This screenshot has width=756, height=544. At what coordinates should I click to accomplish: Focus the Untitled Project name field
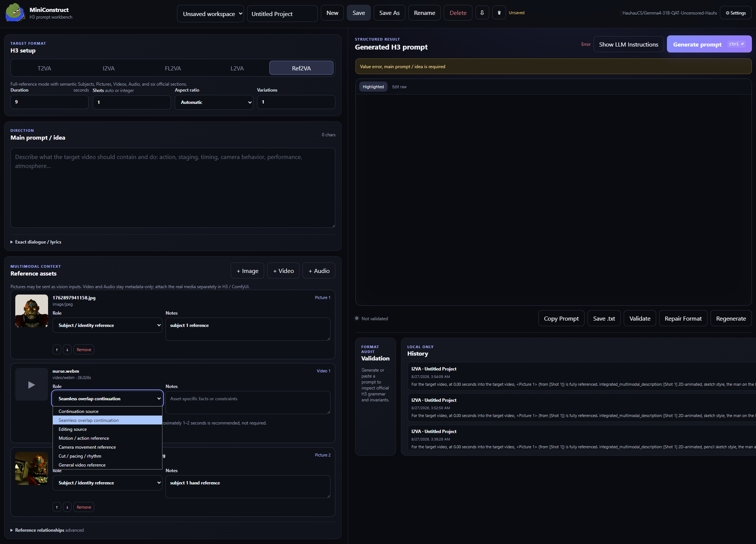pyautogui.click(x=282, y=14)
